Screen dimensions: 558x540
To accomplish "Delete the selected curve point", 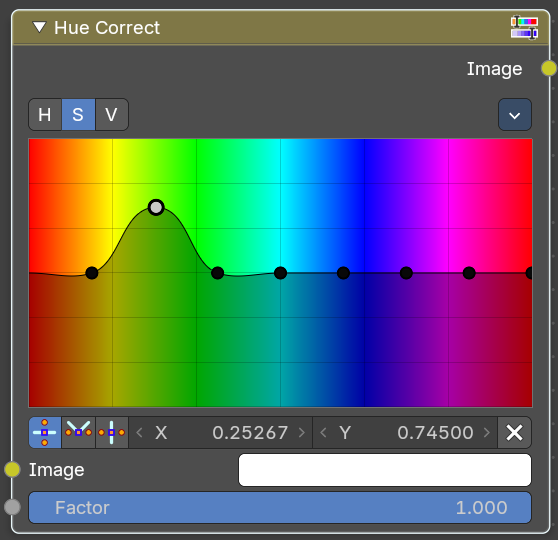I will 515,432.
